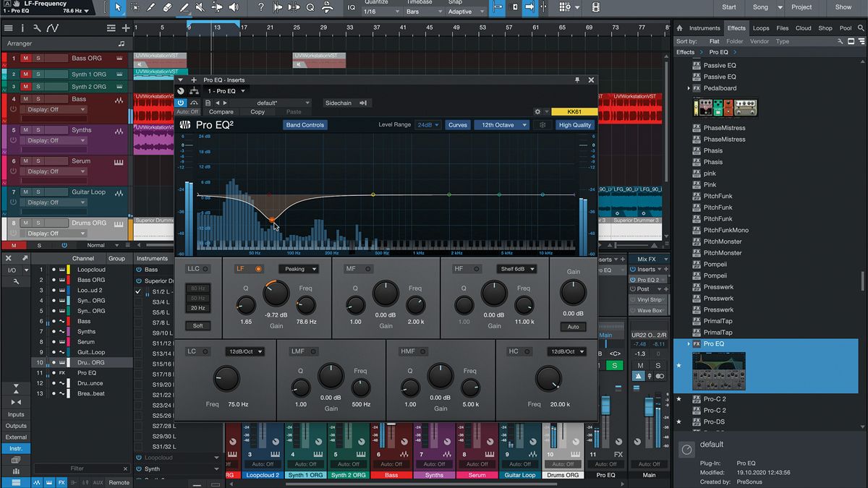Click the Band Controls button

click(305, 124)
